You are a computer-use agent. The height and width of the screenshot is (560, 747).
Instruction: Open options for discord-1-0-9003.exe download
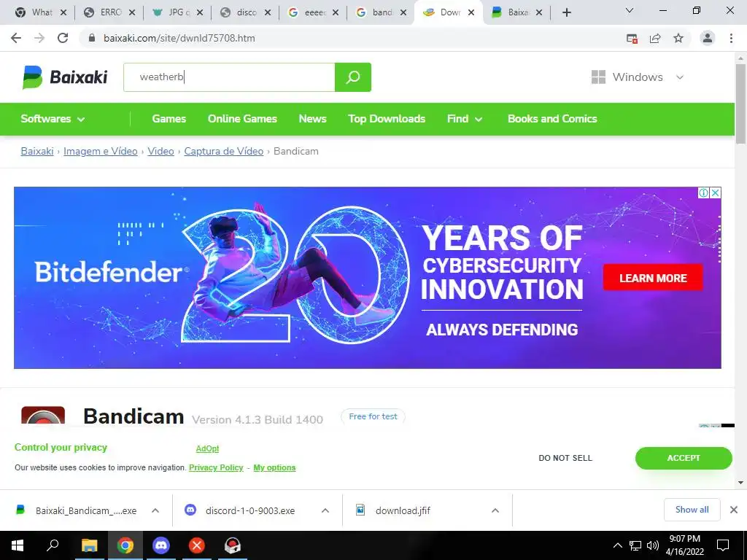325,510
